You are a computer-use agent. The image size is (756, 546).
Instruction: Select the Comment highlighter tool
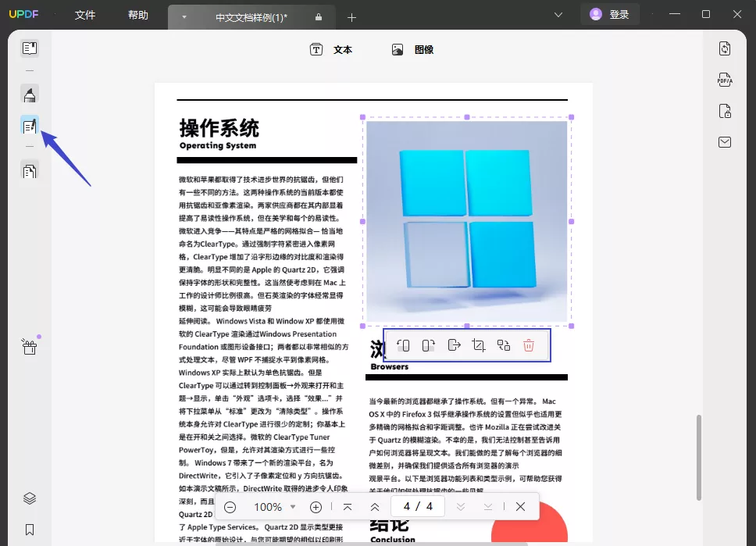30,95
